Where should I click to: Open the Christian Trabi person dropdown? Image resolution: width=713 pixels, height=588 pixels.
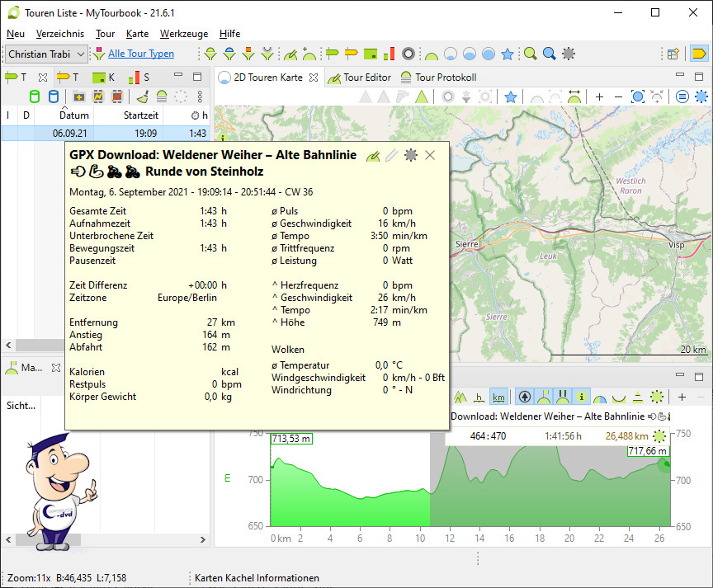click(x=46, y=54)
